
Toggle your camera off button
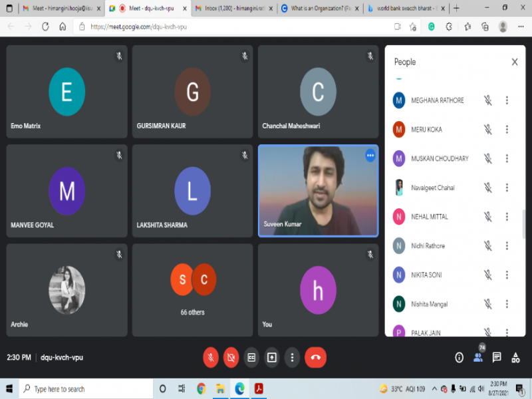(x=231, y=357)
